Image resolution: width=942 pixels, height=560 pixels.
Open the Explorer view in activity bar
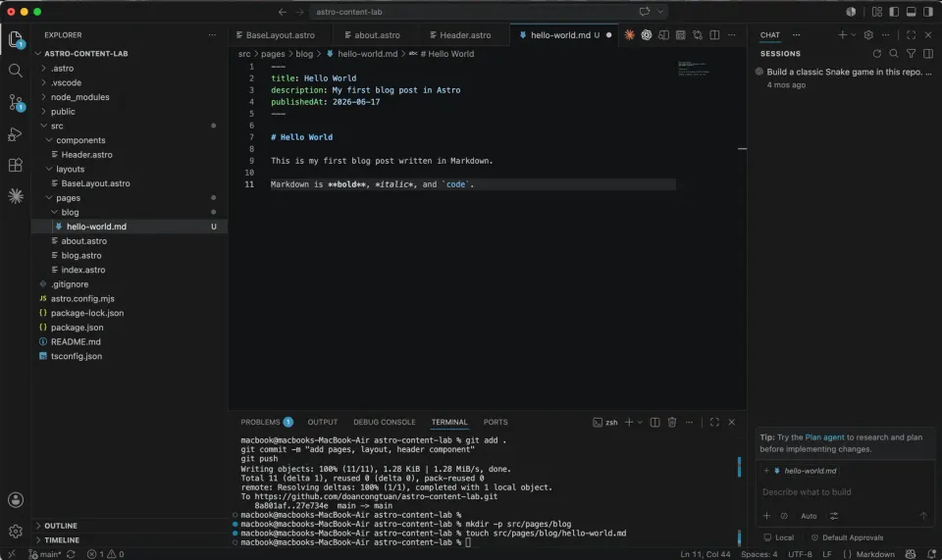(x=16, y=39)
